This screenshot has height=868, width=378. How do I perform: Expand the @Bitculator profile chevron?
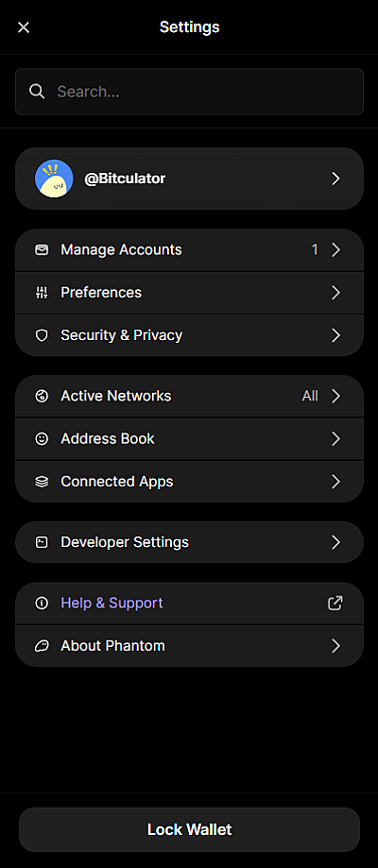pyautogui.click(x=335, y=179)
